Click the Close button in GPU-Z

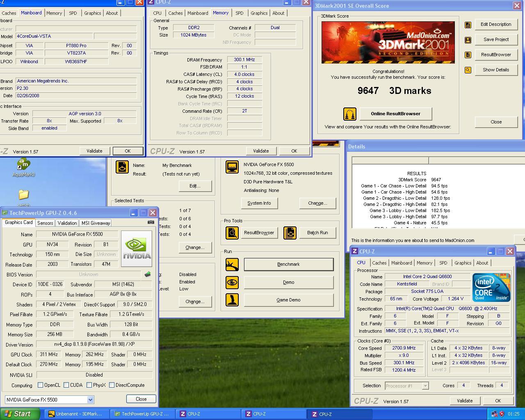point(141,399)
